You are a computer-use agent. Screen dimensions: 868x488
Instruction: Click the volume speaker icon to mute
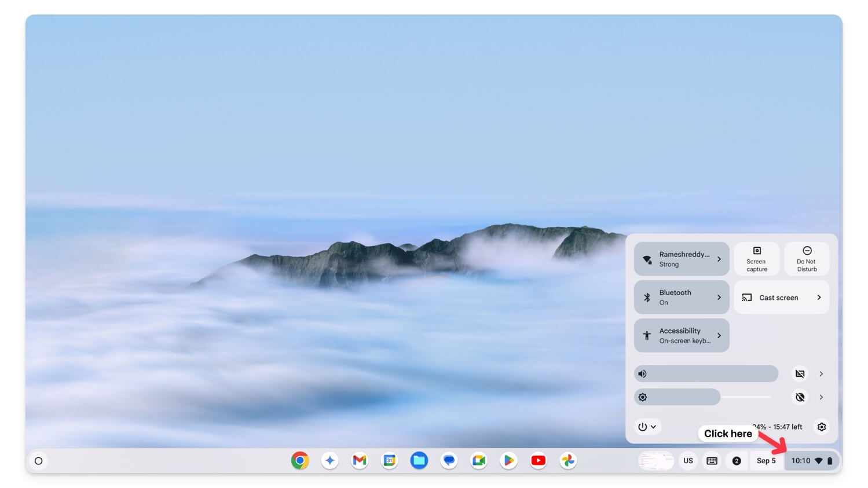642,374
